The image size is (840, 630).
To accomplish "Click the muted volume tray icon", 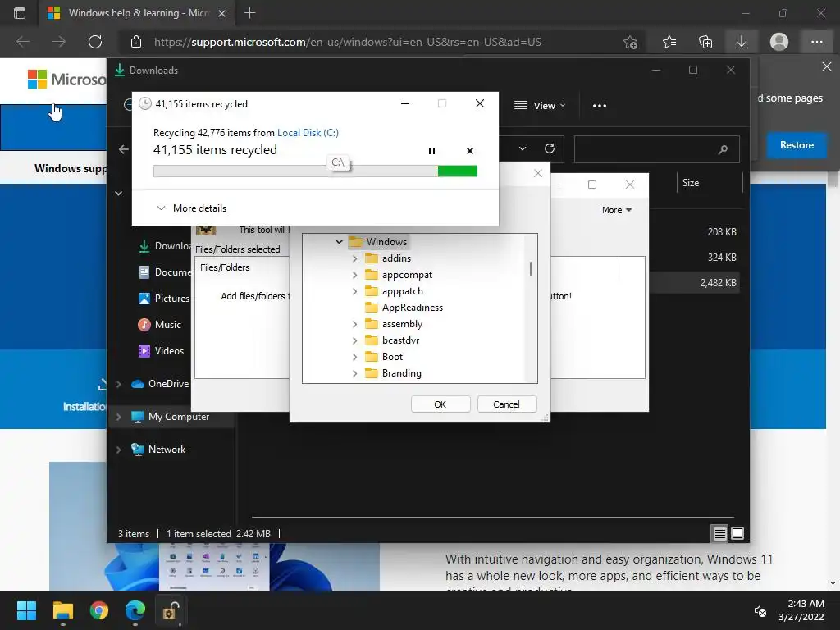I will click(760, 610).
